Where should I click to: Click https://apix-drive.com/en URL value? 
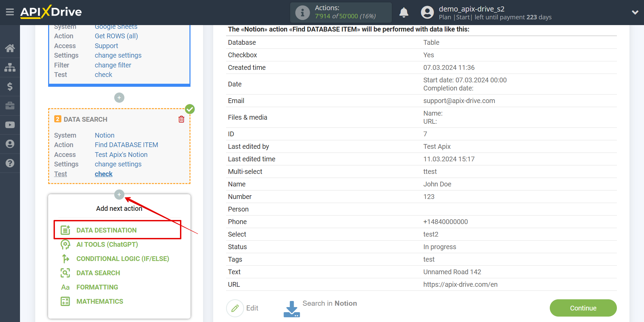click(460, 284)
